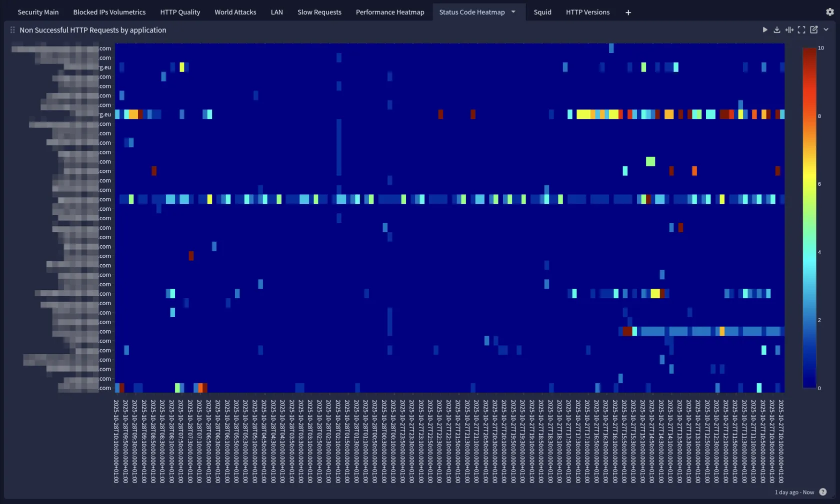Select the Performance Heatmap tab
This screenshot has height=504, width=840.
[x=389, y=12]
